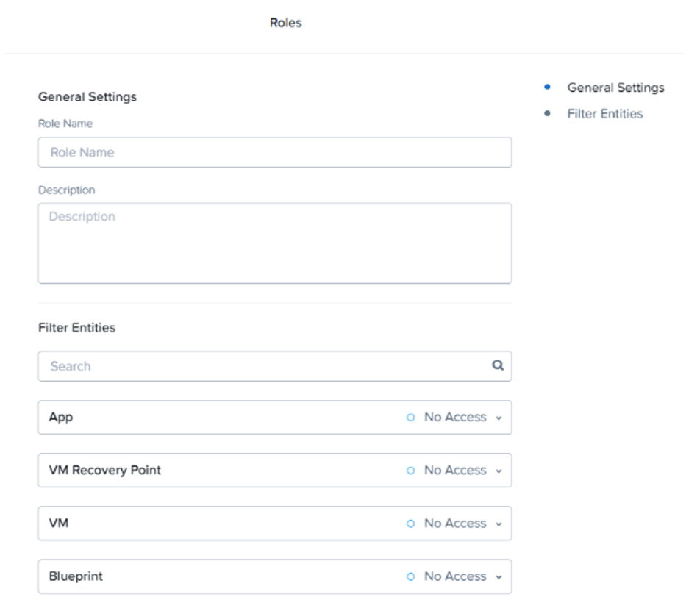This screenshot has height=600, width=700.
Task: Click the circle icon in the App row
Action: 411,417
